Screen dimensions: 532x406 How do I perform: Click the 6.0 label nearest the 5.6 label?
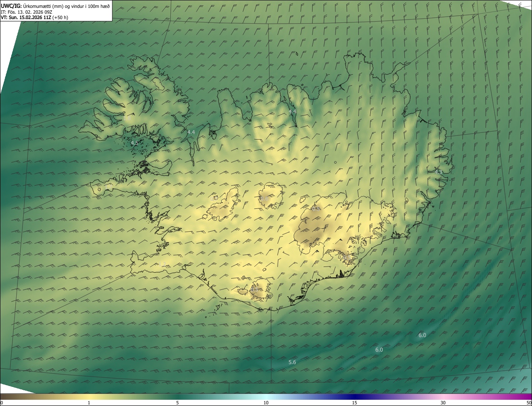(x=379, y=350)
